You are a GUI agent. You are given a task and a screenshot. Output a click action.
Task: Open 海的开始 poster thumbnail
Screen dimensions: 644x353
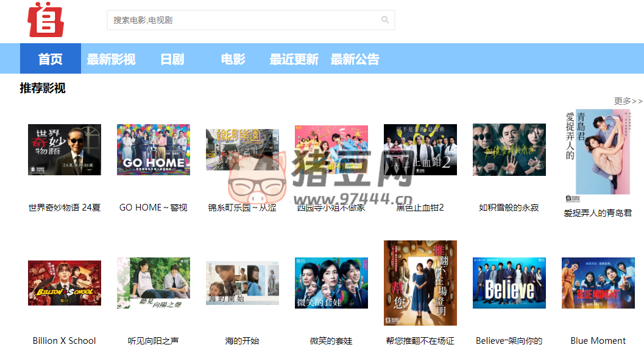242,283
